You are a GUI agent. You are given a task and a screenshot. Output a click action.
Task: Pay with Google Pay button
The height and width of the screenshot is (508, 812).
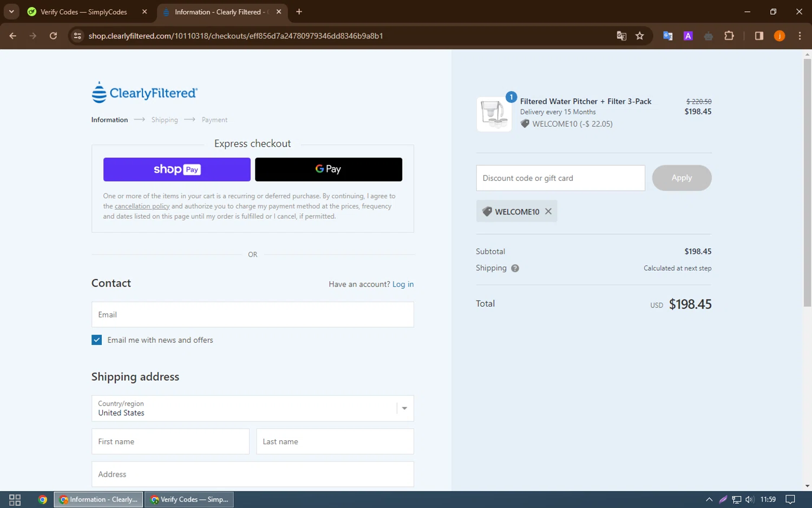tap(329, 170)
